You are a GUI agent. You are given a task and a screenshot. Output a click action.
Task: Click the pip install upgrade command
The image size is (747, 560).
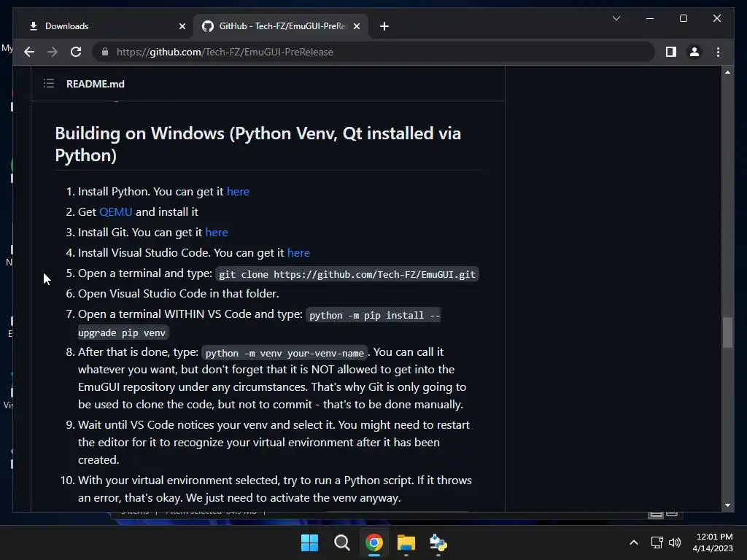pos(374,315)
